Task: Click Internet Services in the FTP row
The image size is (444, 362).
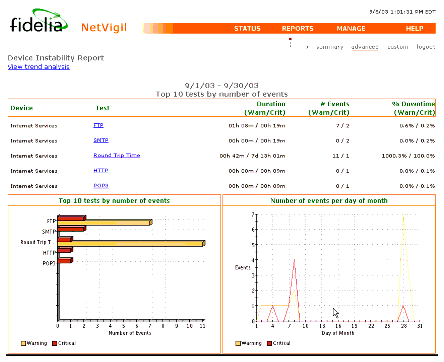Action: pos(34,126)
